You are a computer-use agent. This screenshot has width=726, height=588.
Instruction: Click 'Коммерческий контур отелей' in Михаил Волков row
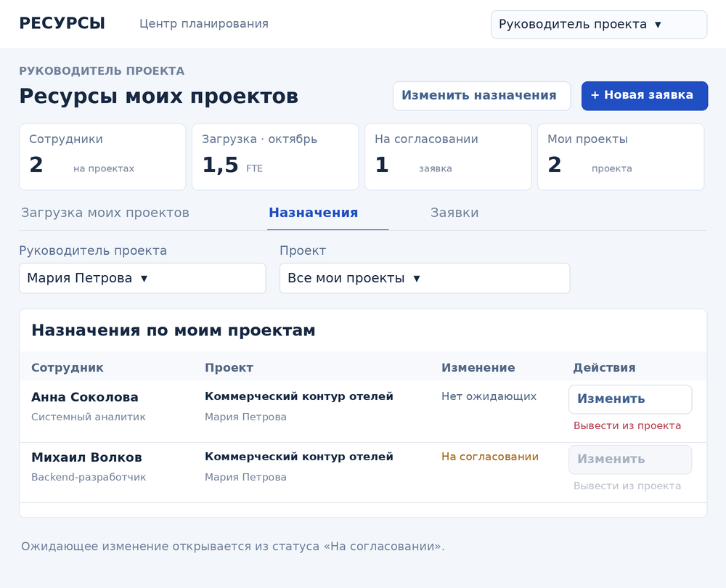(299, 457)
